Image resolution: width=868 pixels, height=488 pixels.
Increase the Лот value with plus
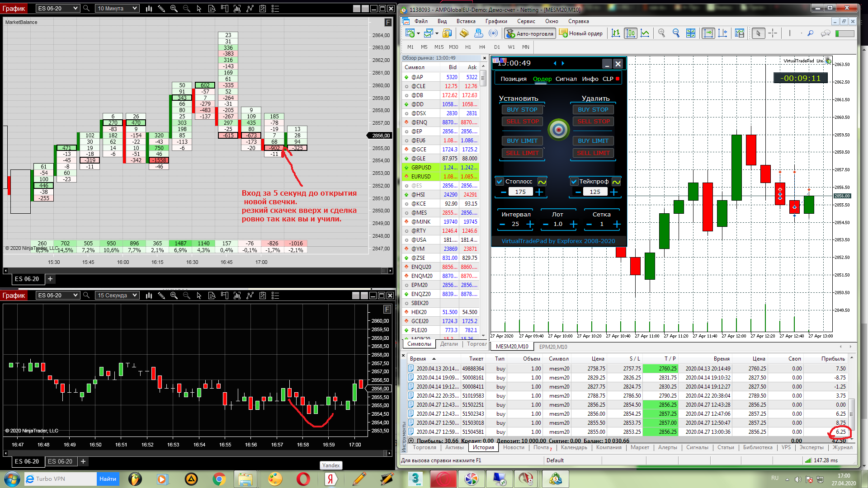tap(574, 224)
